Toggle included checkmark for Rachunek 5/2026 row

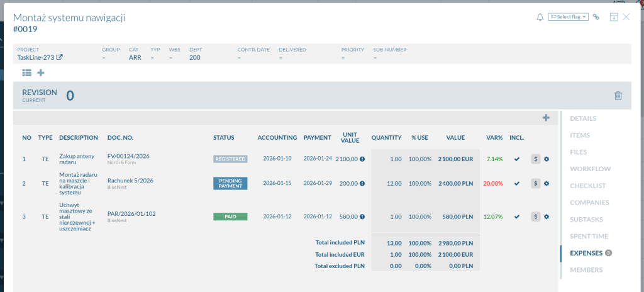point(517,183)
